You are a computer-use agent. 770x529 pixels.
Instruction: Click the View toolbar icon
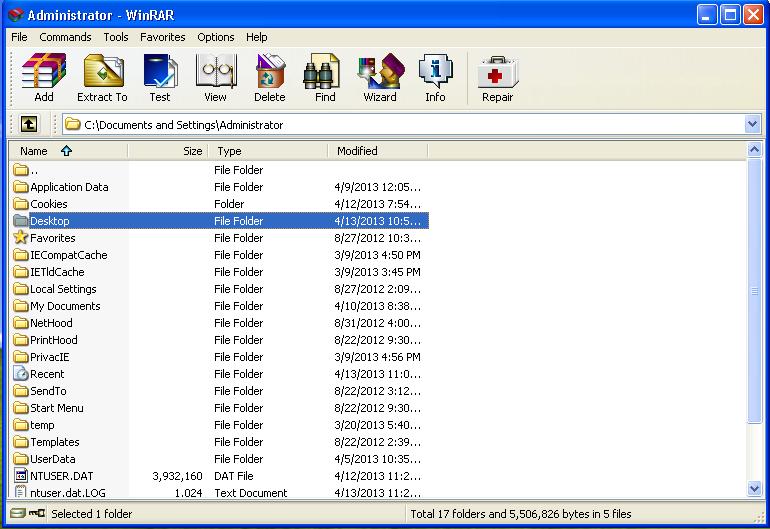click(216, 71)
